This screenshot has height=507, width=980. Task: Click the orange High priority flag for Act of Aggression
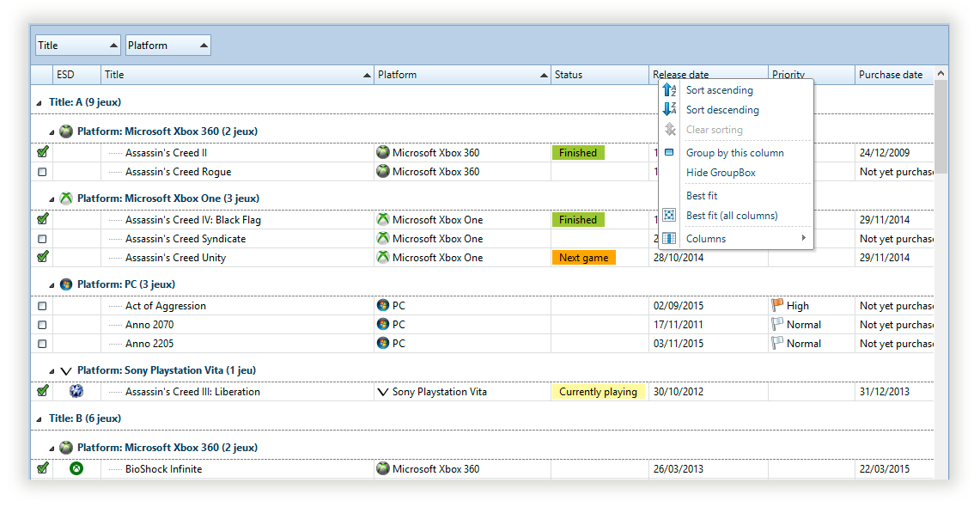click(776, 305)
